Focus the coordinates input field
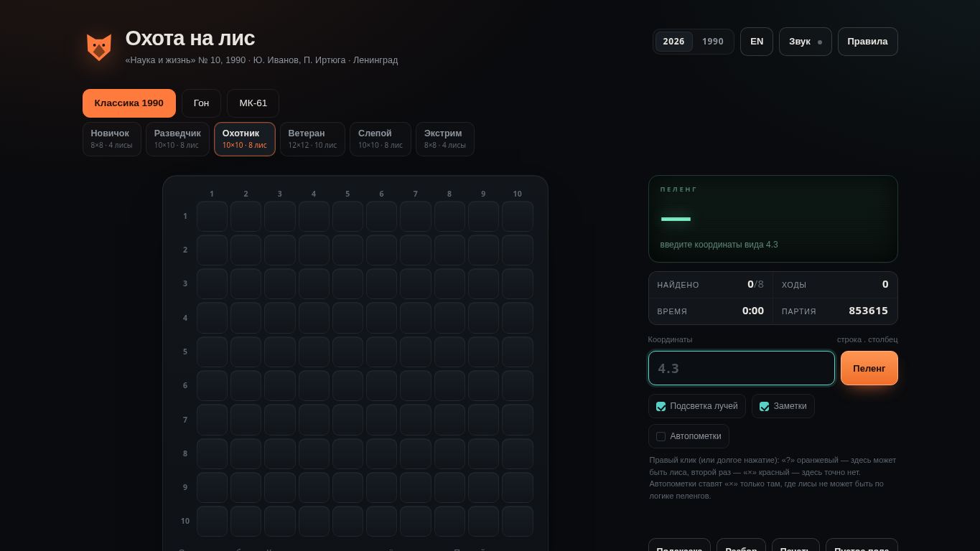 click(742, 368)
